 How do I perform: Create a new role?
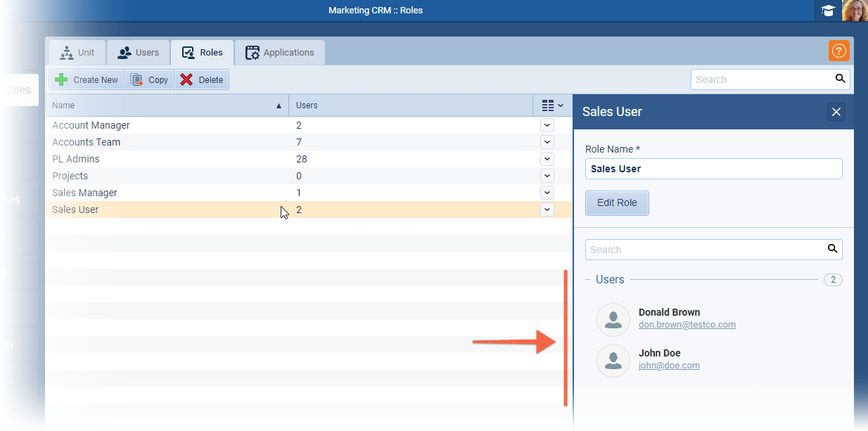tap(87, 79)
